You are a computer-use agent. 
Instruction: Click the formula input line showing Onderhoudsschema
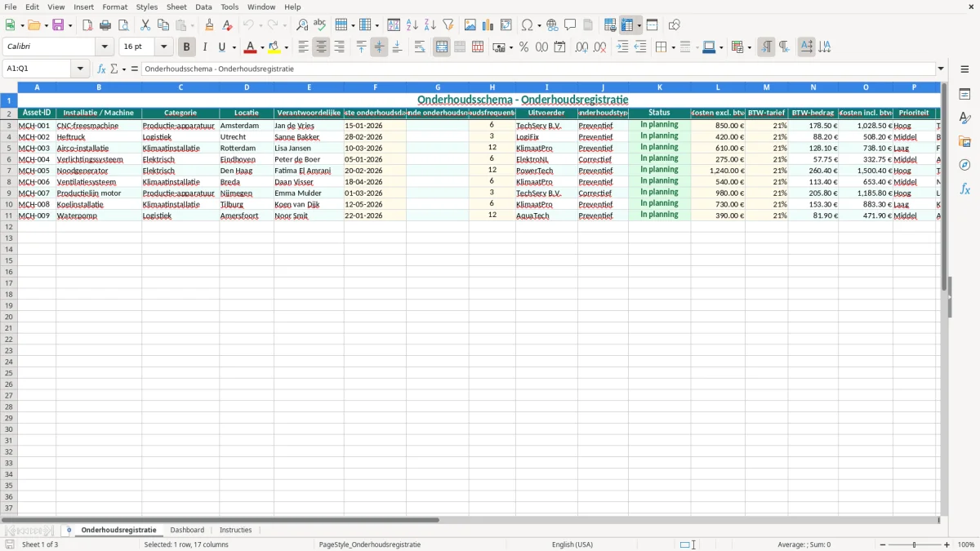[x=538, y=69]
